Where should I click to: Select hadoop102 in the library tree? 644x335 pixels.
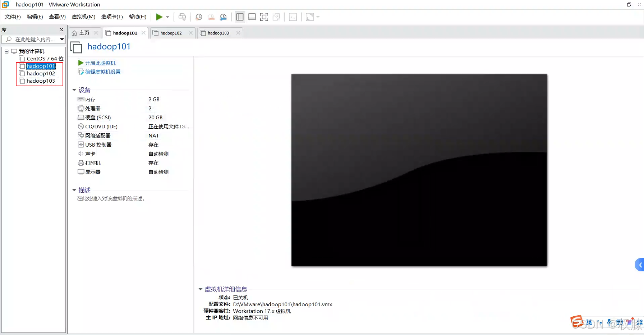click(41, 73)
